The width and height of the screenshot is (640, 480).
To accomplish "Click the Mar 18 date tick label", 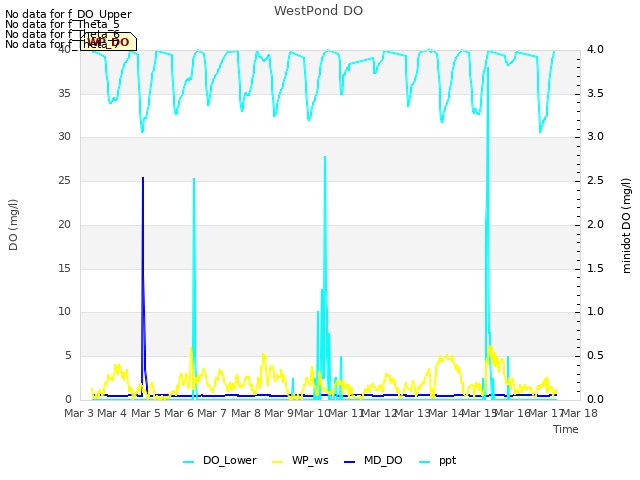I will (579, 413).
